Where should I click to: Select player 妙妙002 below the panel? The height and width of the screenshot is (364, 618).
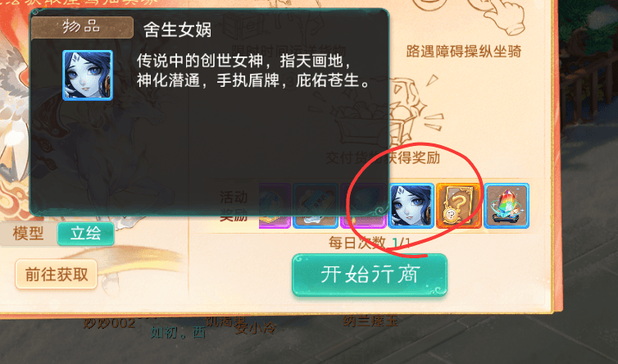tap(109, 323)
